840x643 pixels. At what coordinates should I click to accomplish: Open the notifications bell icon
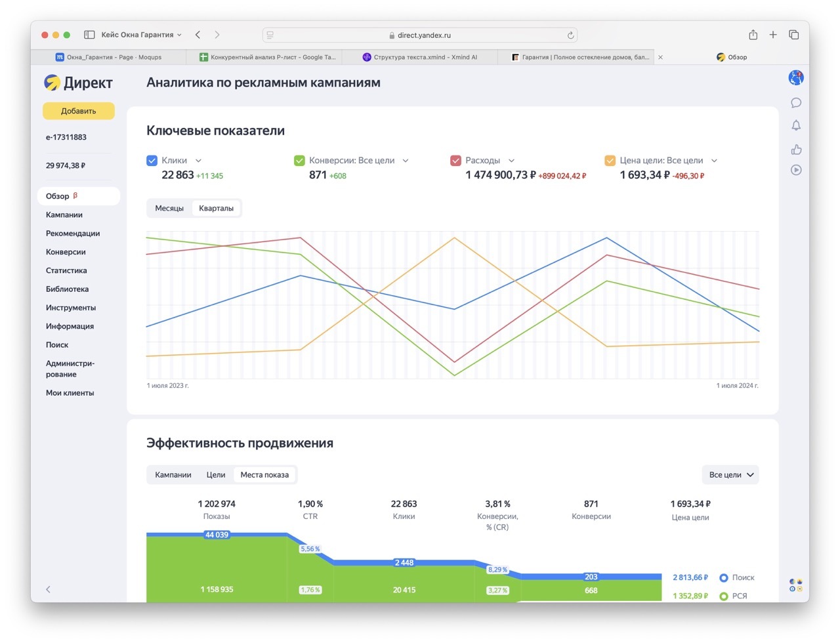click(x=796, y=125)
